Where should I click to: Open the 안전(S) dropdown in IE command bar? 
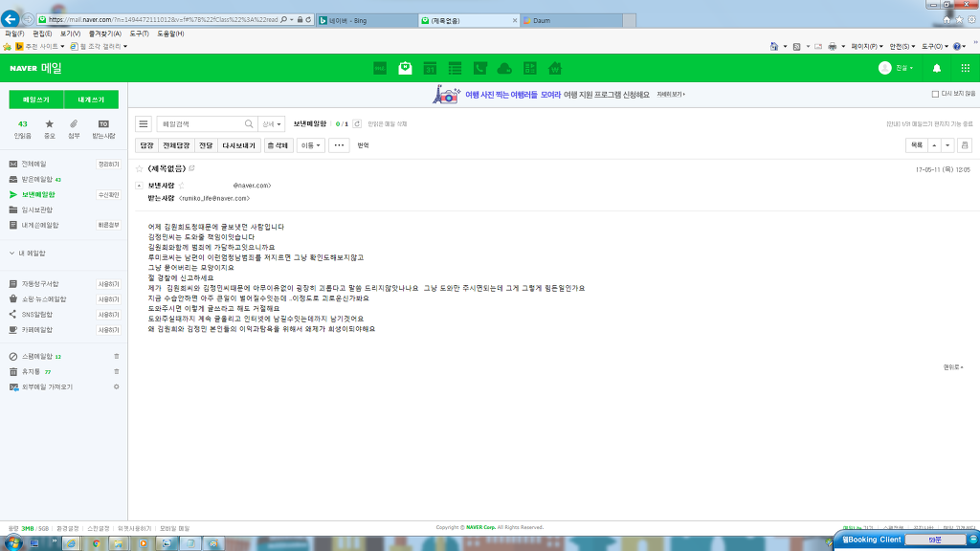coord(902,46)
